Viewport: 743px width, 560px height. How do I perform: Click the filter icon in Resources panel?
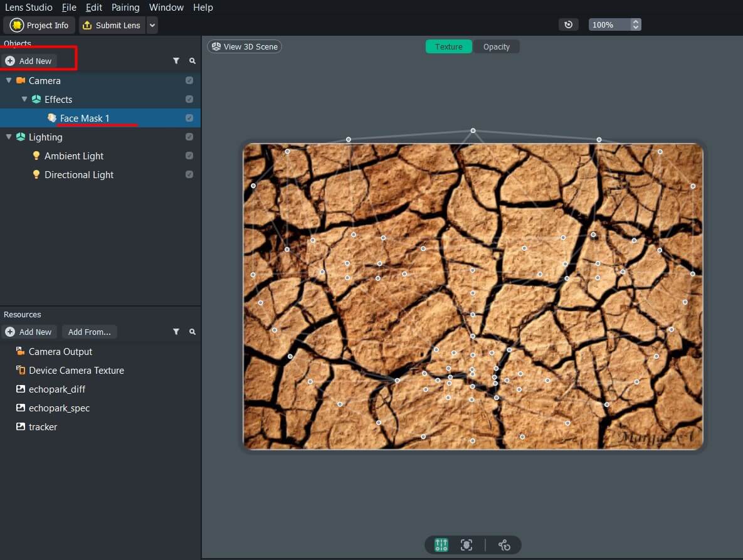[176, 332]
